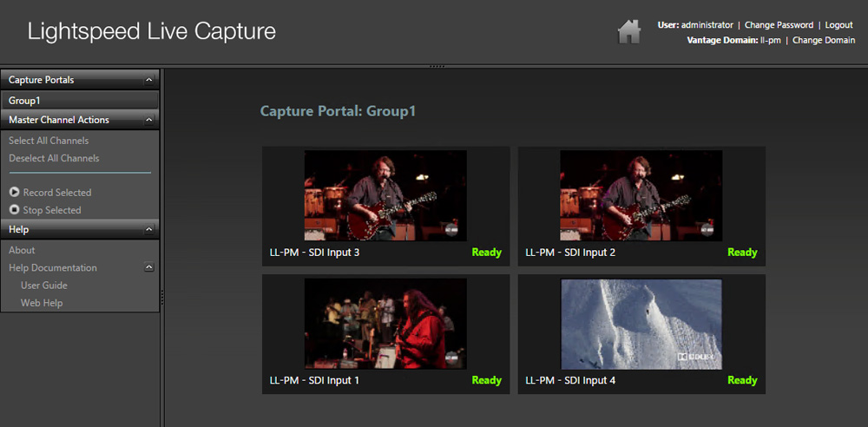
Task: Select the SDI Input 4 snow thumbnail
Action: pos(641,324)
